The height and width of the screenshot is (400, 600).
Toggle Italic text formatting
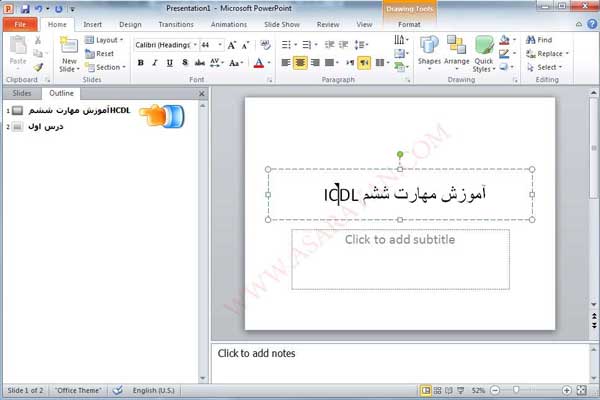[155, 62]
